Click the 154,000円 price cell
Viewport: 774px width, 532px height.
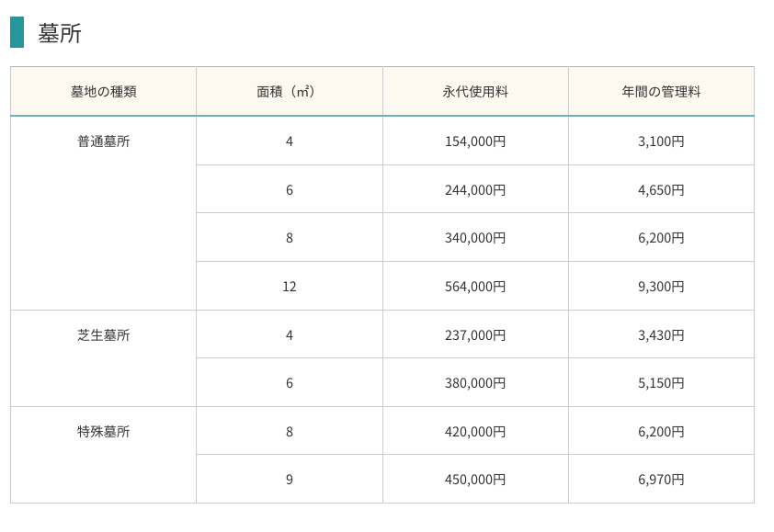[x=475, y=141]
